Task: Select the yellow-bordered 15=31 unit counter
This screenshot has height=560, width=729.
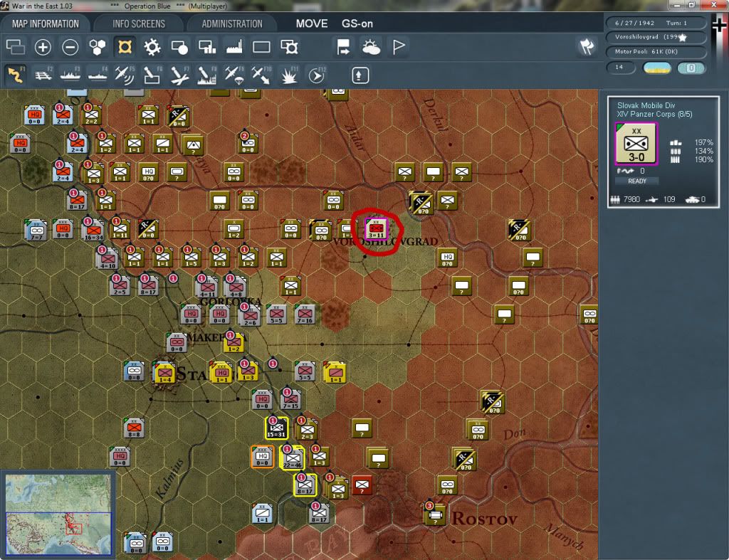Action: [x=276, y=428]
